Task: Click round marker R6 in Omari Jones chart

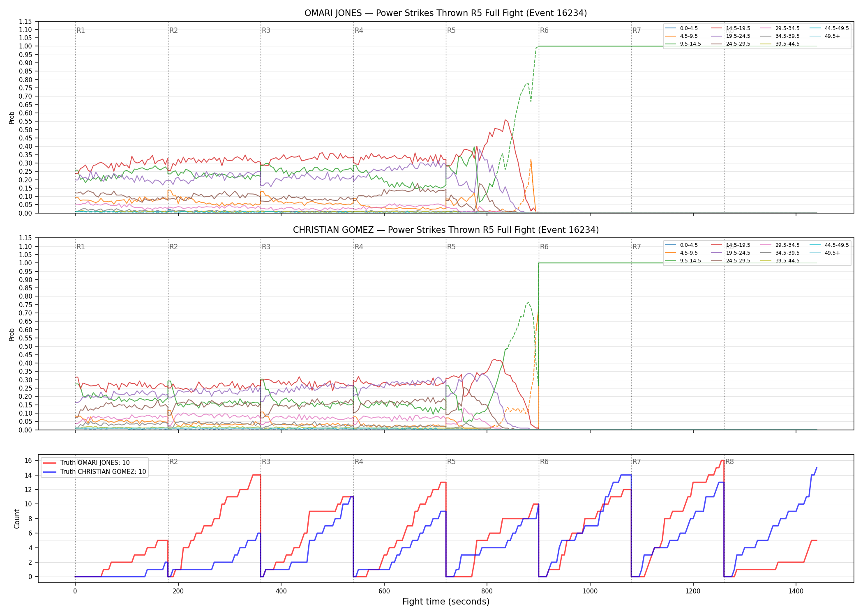Action: [x=544, y=30]
